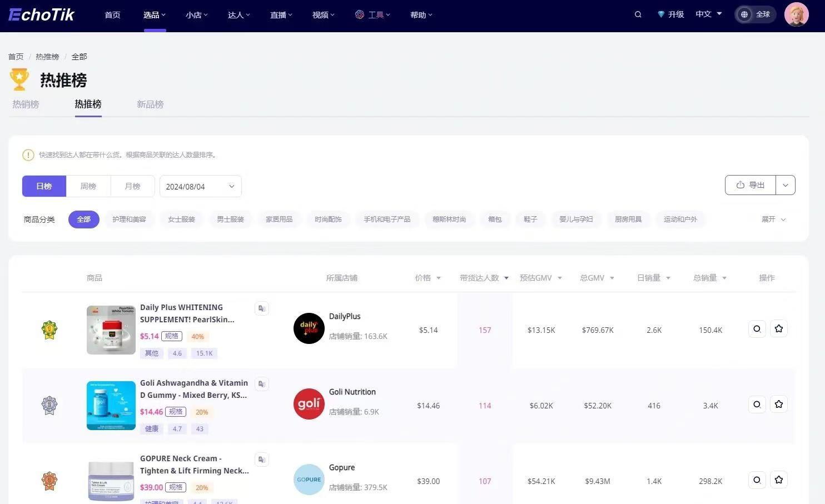
Task: Sort by 总GMV column
Action: click(597, 278)
